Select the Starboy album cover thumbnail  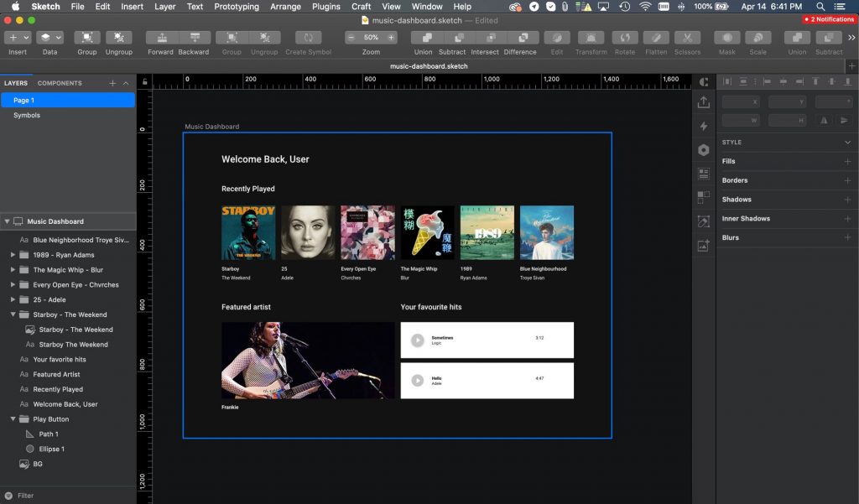click(248, 232)
